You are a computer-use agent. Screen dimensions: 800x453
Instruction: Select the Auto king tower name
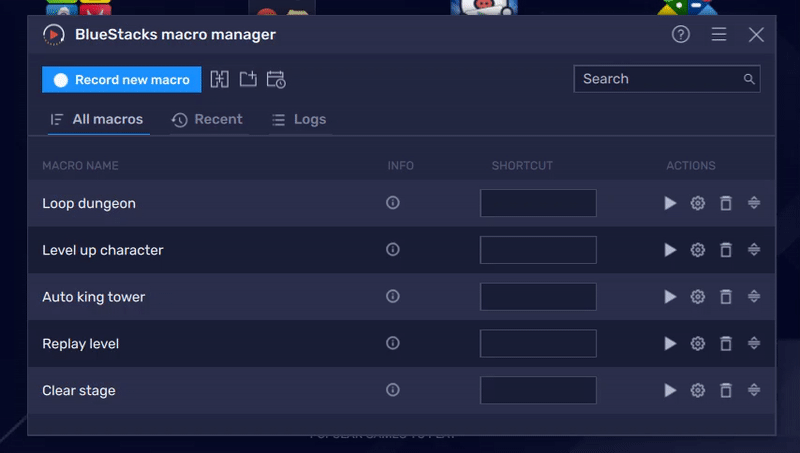[93, 297]
